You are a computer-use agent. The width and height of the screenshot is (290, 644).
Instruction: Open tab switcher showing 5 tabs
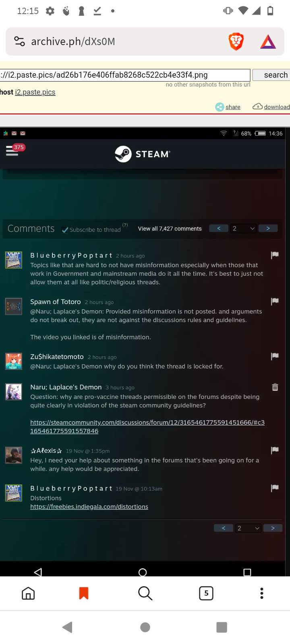point(206,593)
